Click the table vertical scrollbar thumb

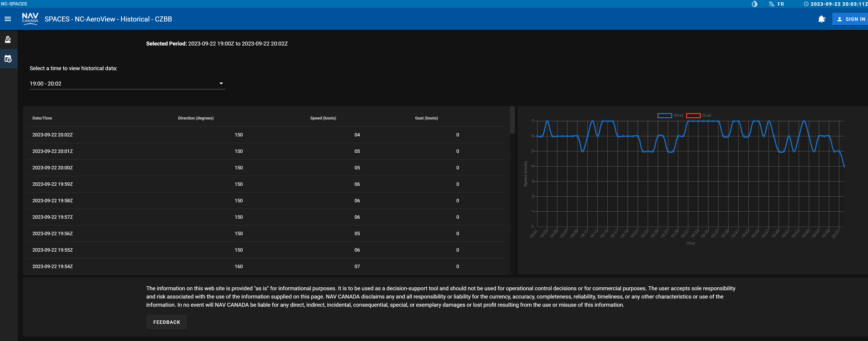(x=512, y=120)
